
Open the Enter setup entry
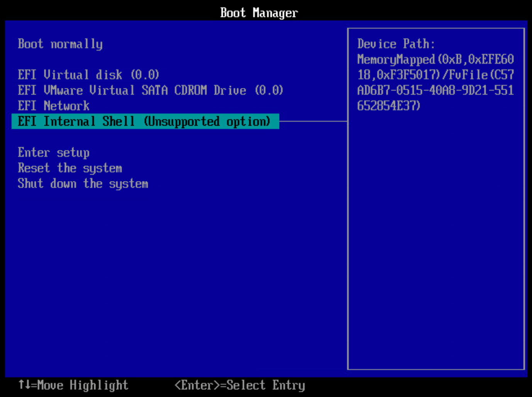click(x=54, y=153)
